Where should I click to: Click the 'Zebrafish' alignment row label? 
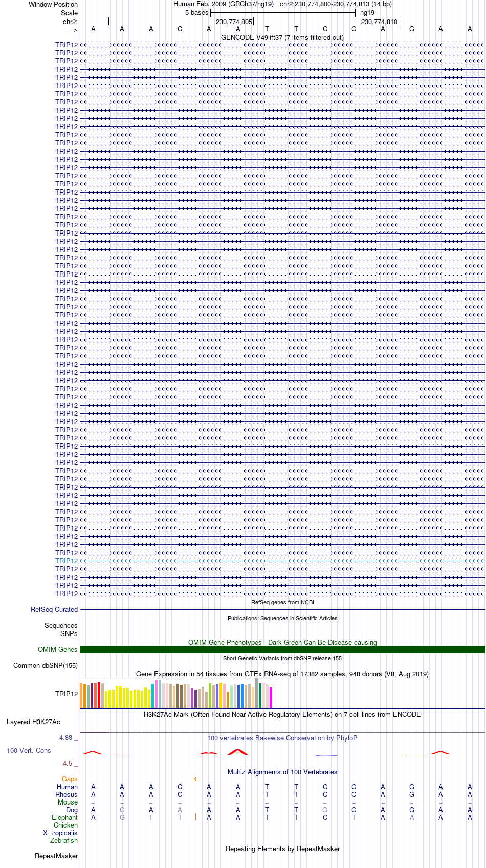pos(64,840)
